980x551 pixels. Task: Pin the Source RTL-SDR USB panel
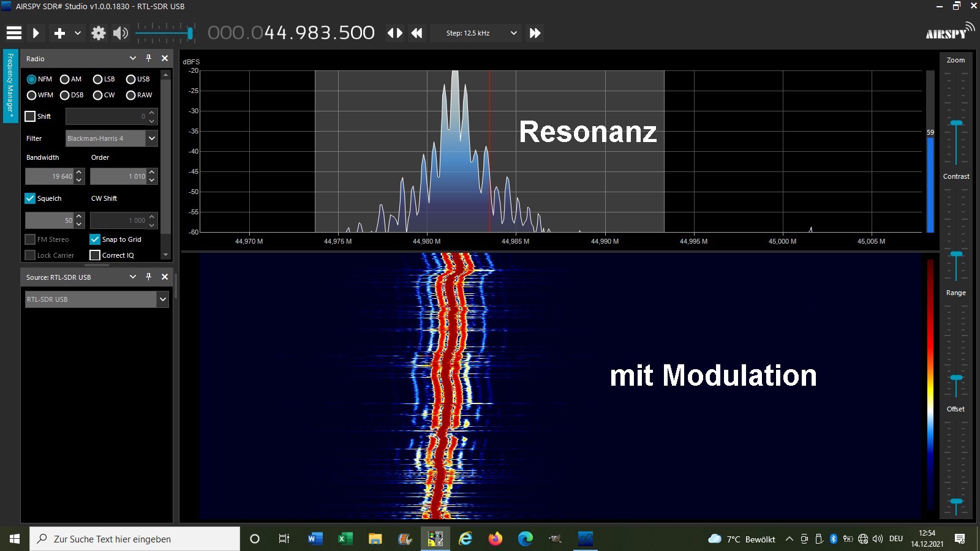148,277
